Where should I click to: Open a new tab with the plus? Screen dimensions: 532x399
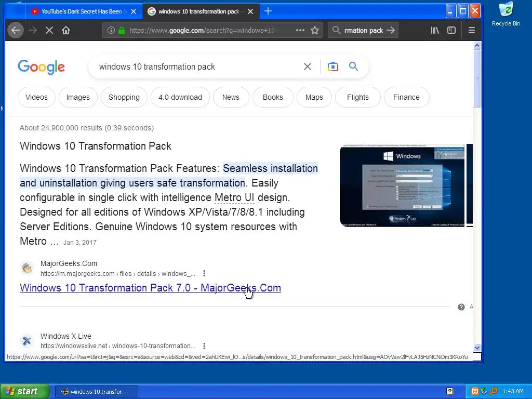coord(268,11)
